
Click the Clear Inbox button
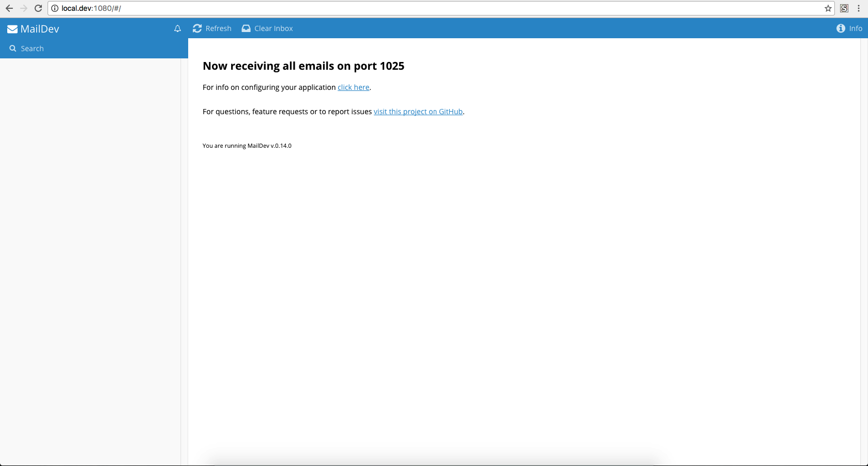(267, 28)
